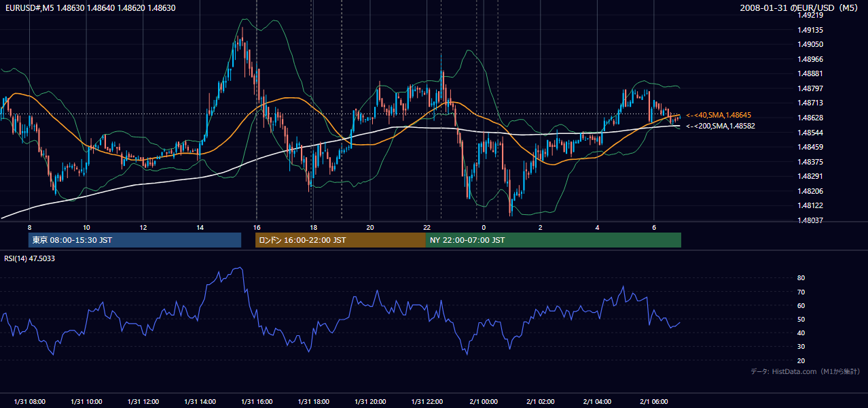The width and height of the screenshot is (868, 408).
Task: Click the bottom time label 2/1 04:00
Action: point(598,402)
